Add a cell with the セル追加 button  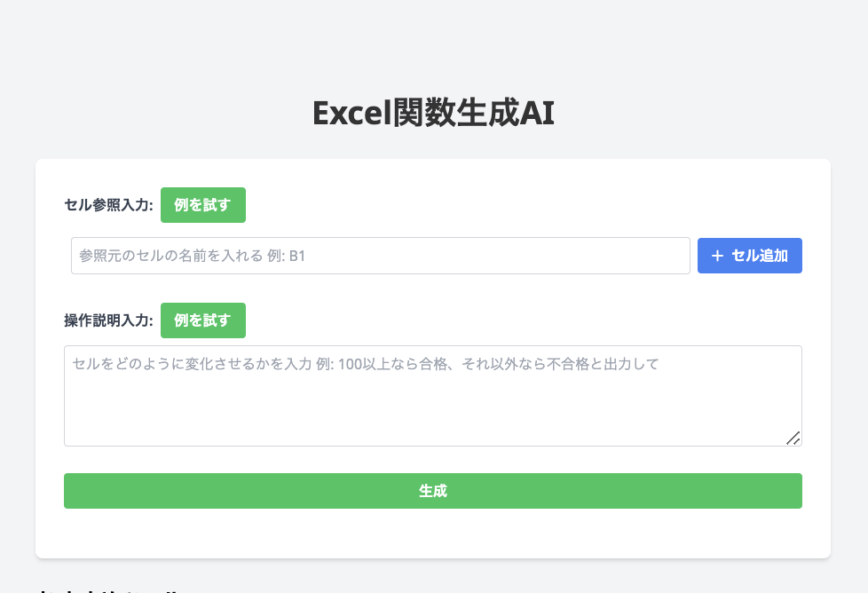[x=749, y=256]
